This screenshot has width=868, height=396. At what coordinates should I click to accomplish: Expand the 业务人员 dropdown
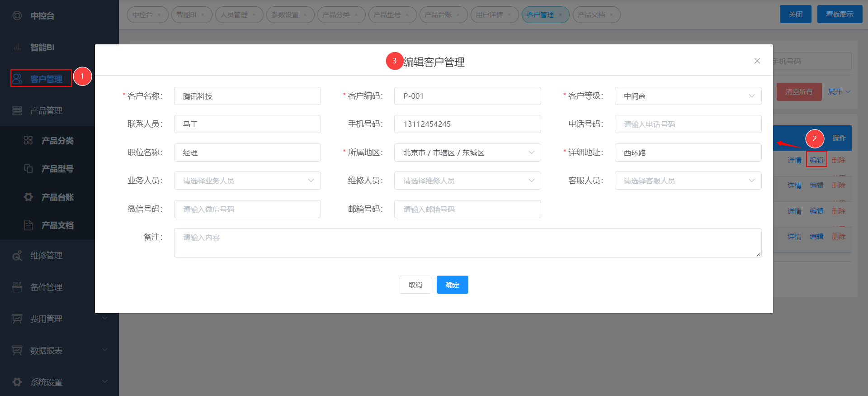(x=247, y=181)
